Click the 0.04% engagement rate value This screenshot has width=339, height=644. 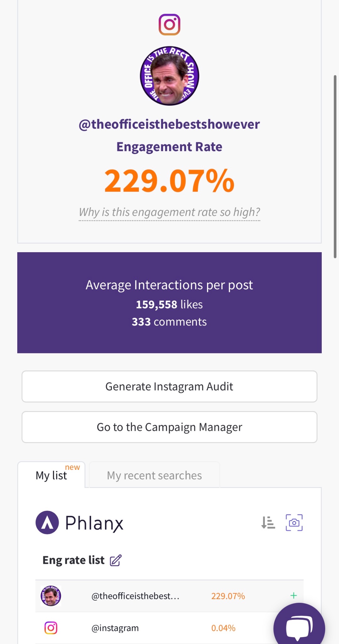pyautogui.click(x=223, y=628)
